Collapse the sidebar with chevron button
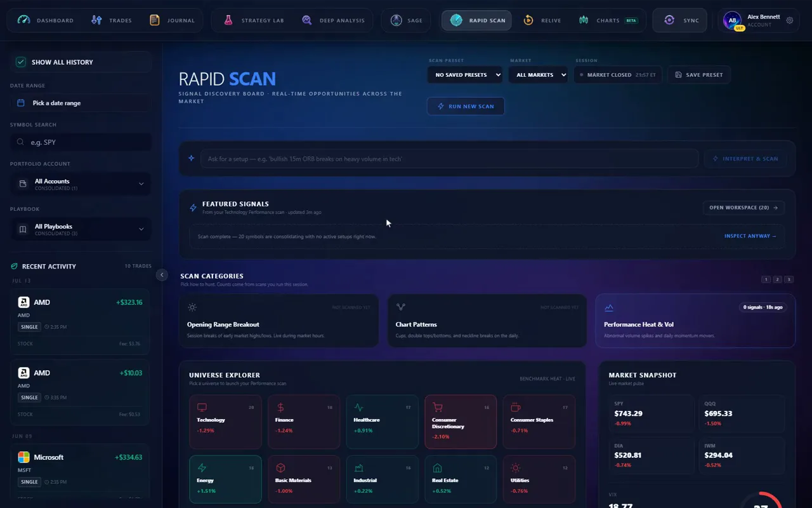 [162, 275]
